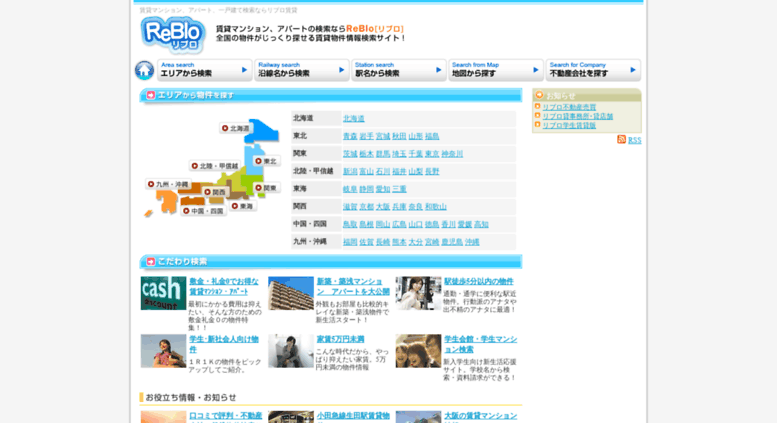This screenshot has height=423, width=777.
Task: Open 和歌山 prefecture link
Action: pos(436,207)
